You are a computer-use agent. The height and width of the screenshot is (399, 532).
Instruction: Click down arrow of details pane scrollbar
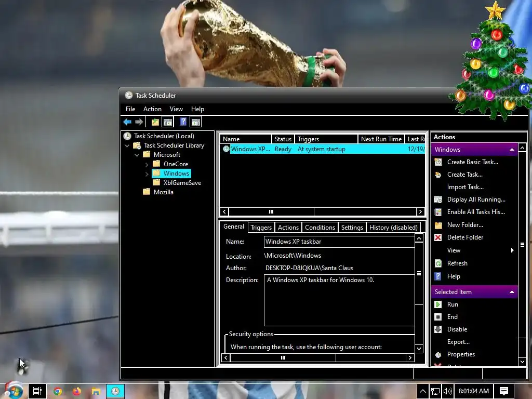419,349
